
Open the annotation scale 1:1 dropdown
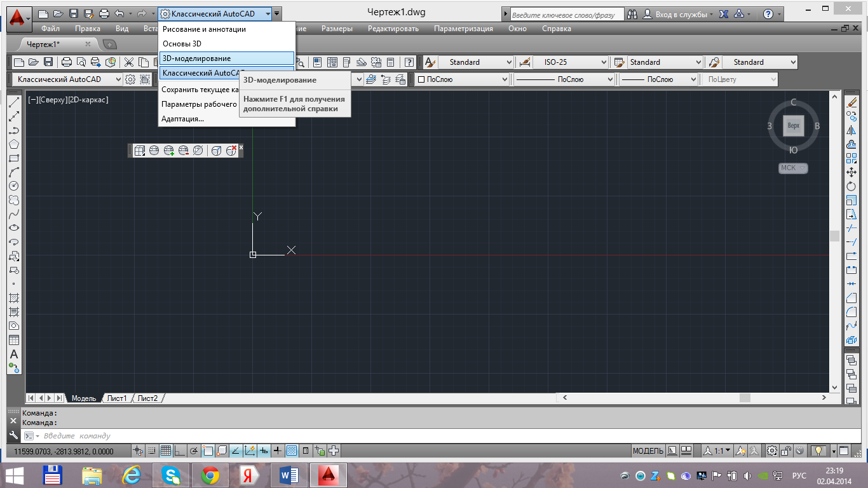click(717, 451)
